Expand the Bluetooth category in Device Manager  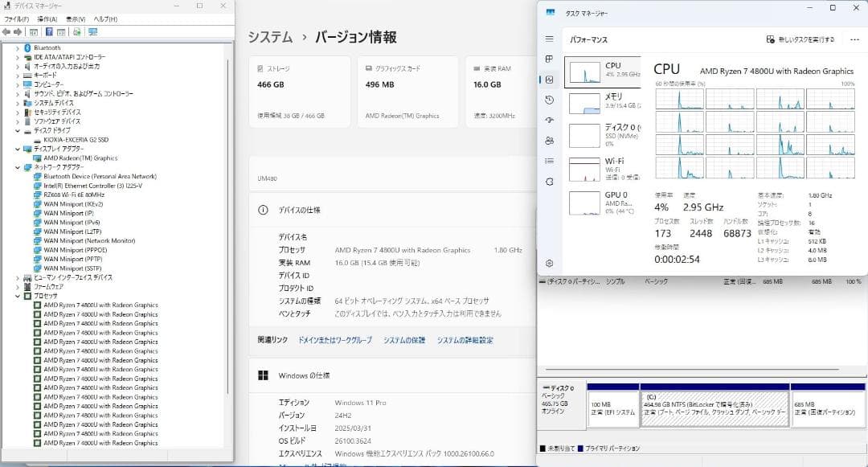tap(18, 47)
